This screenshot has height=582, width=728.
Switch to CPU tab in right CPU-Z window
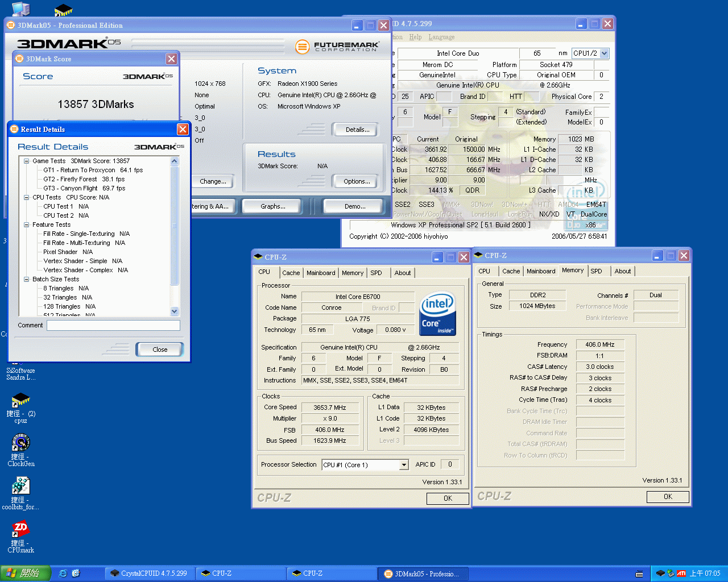tap(485, 271)
